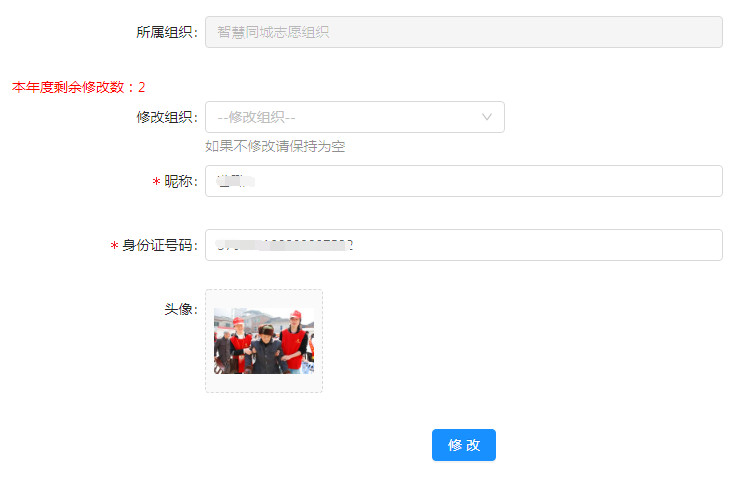Screen dimensions: 755x481
Task: Click the 身份证号码 label
Action: point(159,245)
